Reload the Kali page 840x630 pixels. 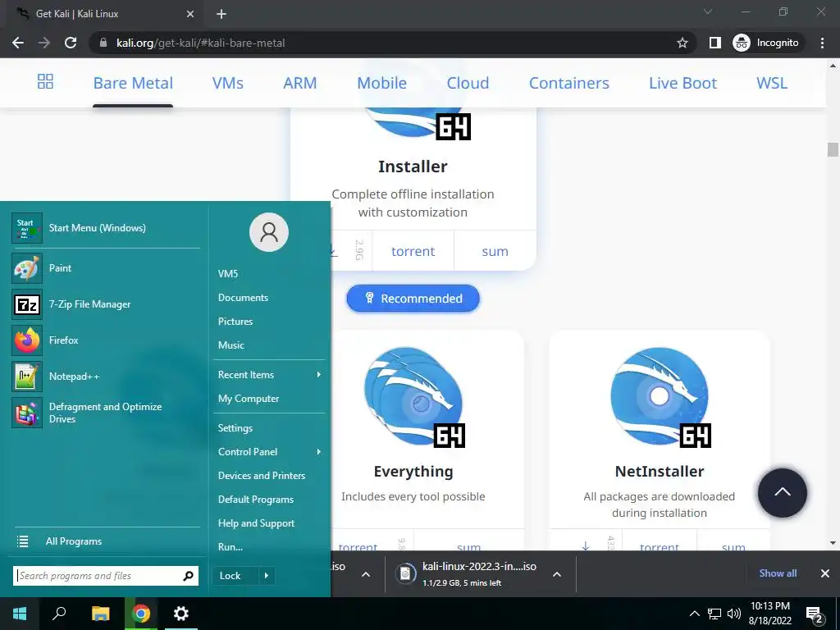71,43
